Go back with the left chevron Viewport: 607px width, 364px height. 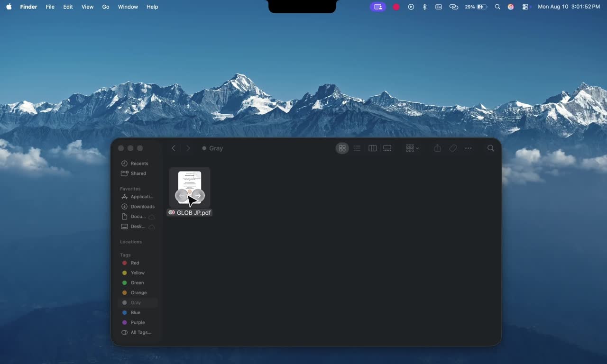pyautogui.click(x=174, y=148)
